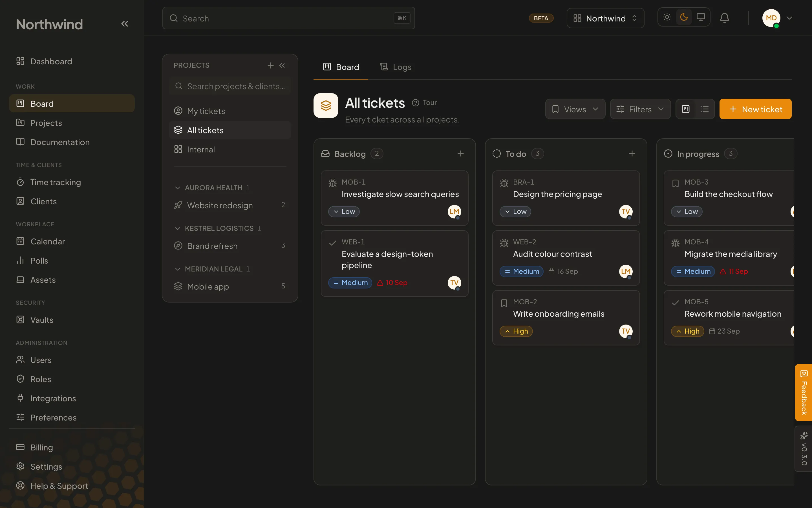
Task: Switch to the Board tab
Action: 341,67
